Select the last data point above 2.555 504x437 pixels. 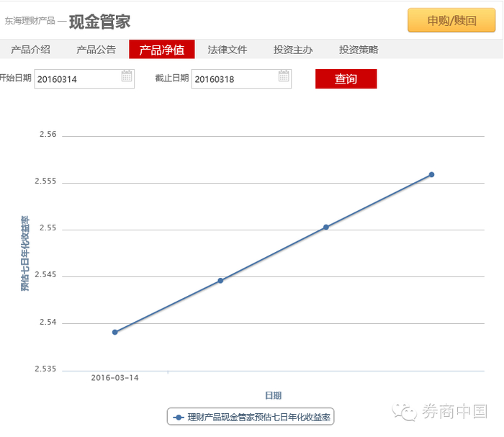432,174
